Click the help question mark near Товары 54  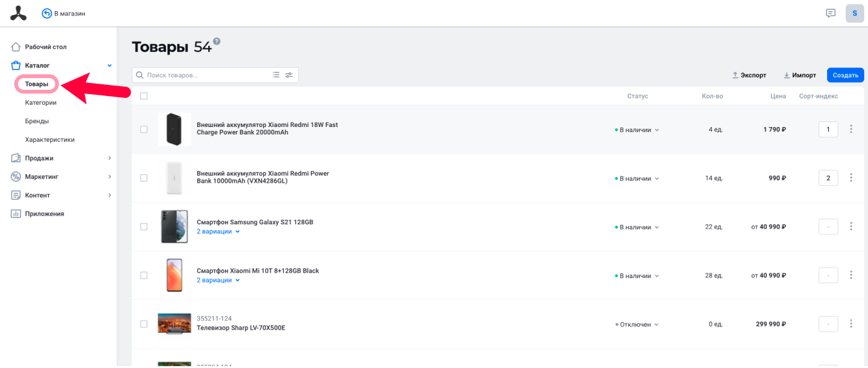pos(216,42)
